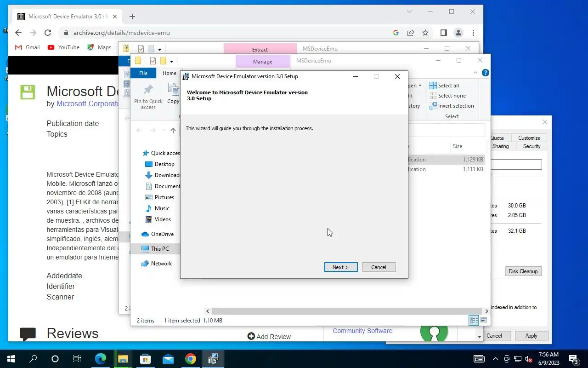Open notification center icon
This screenshot has width=588, height=368.
[x=573, y=359]
